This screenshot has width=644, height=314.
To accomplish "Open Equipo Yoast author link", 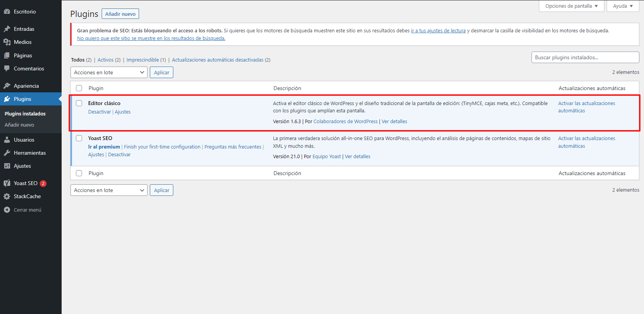I will point(327,156).
